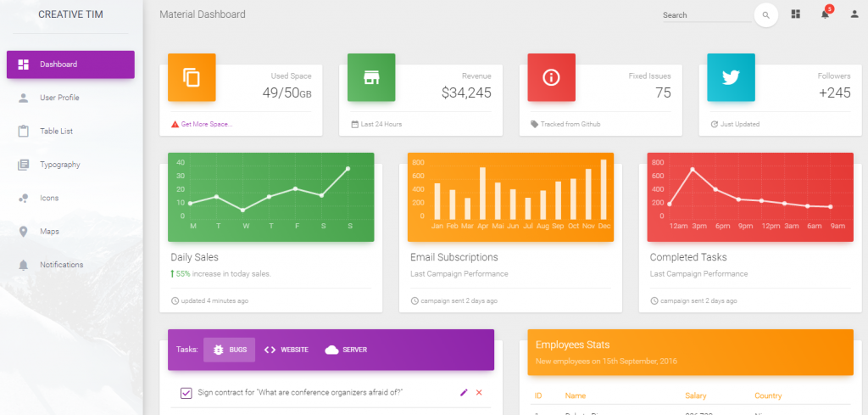Focus the Search input field
This screenshot has height=415, width=868.
coord(704,15)
